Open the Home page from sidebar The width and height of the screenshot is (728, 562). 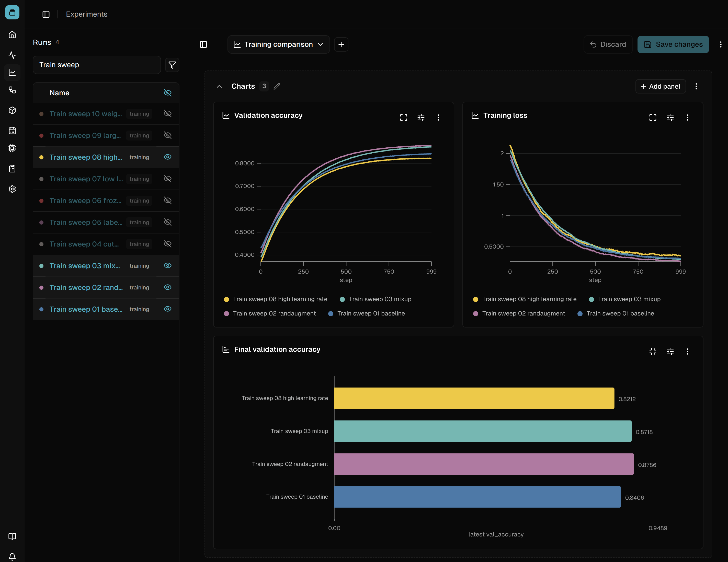[x=12, y=35]
